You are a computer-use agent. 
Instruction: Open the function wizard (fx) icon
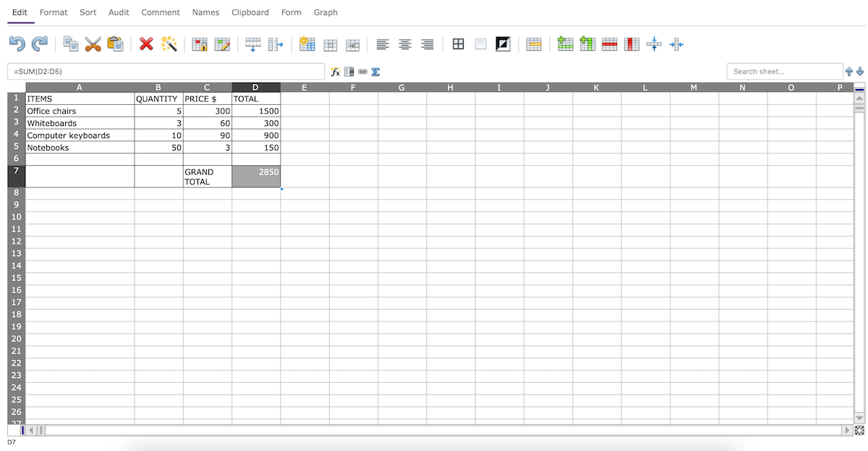pos(335,72)
